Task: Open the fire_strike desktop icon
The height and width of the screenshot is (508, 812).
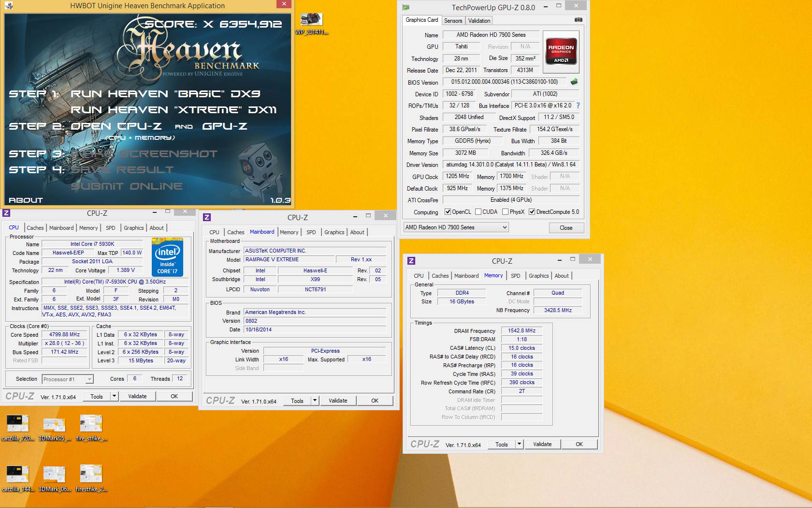Action: coord(91,428)
